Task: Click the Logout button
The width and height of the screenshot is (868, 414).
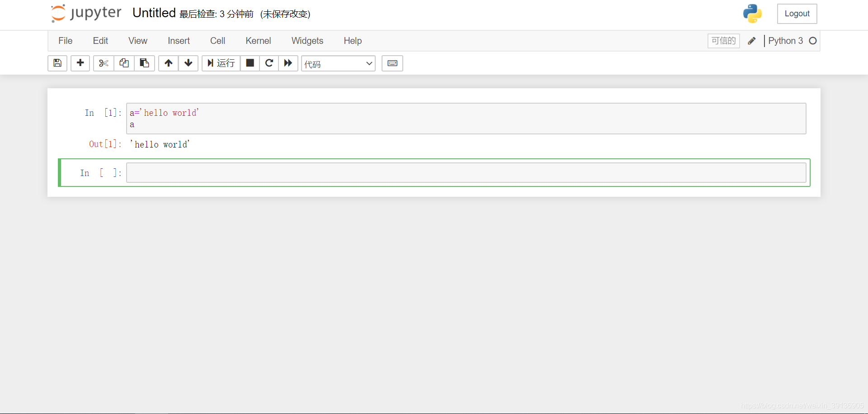Action: [797, 14]
